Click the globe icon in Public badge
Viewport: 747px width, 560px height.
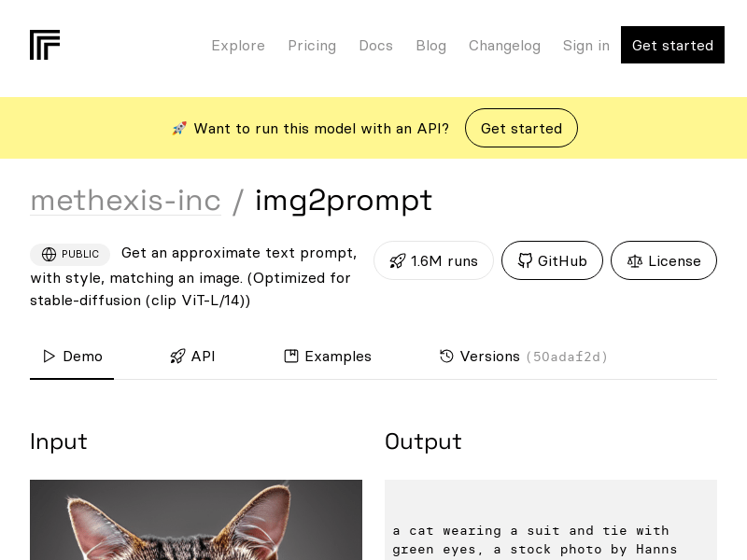[49, 255]
